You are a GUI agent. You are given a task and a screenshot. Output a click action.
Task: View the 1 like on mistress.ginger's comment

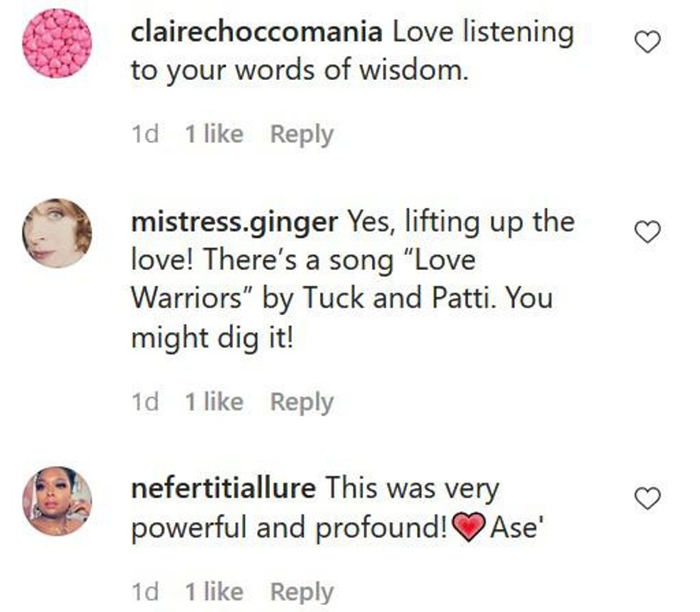tap(214, 402)
